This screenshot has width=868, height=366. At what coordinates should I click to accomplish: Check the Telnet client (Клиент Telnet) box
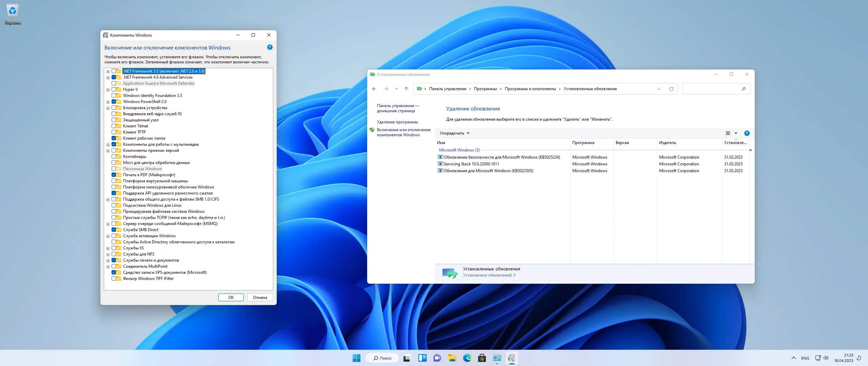point(114,126)
